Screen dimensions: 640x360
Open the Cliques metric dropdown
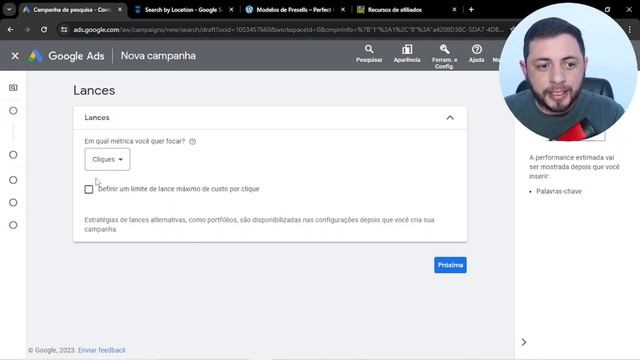click(x=107, y=159)
